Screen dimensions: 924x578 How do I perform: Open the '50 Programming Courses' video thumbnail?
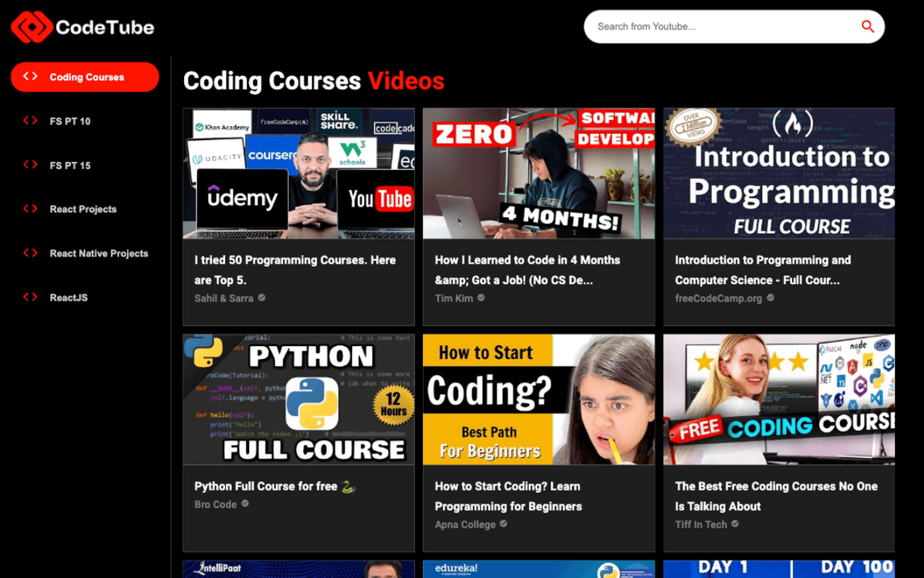tap(299, 173)
